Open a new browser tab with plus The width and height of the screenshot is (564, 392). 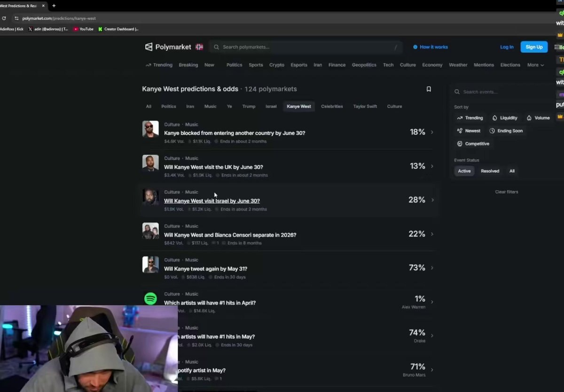coord(54,6)
